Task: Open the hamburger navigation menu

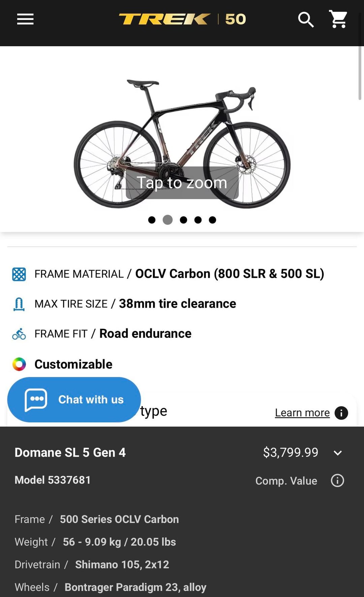Action: coord(25,19)
